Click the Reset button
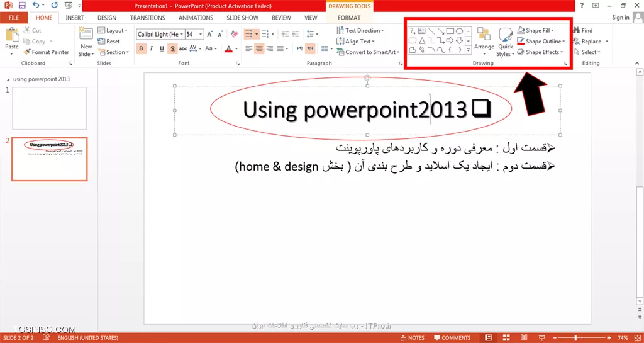This screenshot has height=343, width=644. click(x=109, y=41)
